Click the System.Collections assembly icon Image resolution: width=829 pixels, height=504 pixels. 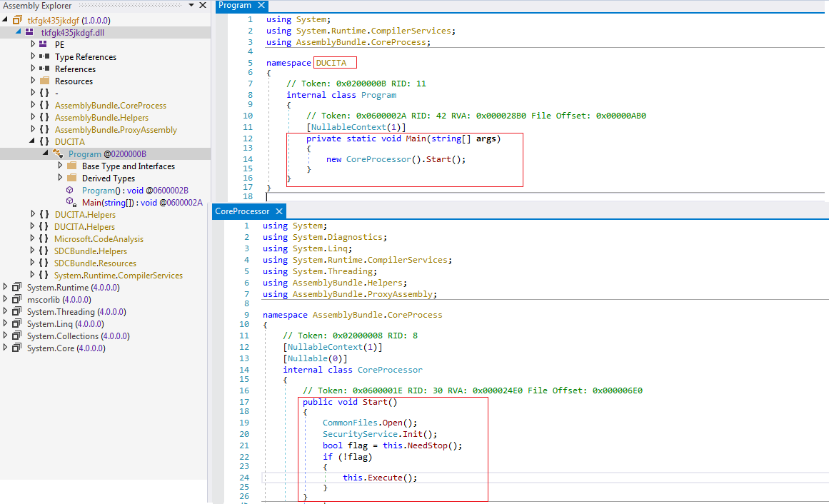pyautogui.click(x=17, y=336)
